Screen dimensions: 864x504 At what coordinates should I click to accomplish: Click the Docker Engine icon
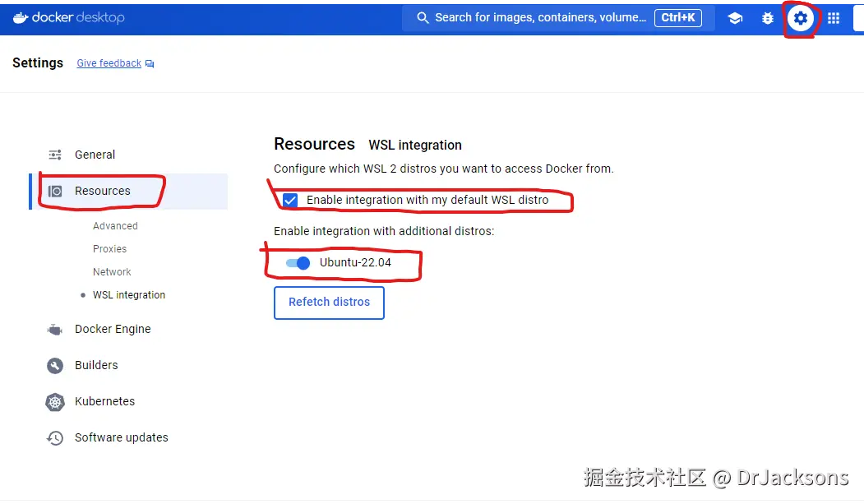click(55, 330)
